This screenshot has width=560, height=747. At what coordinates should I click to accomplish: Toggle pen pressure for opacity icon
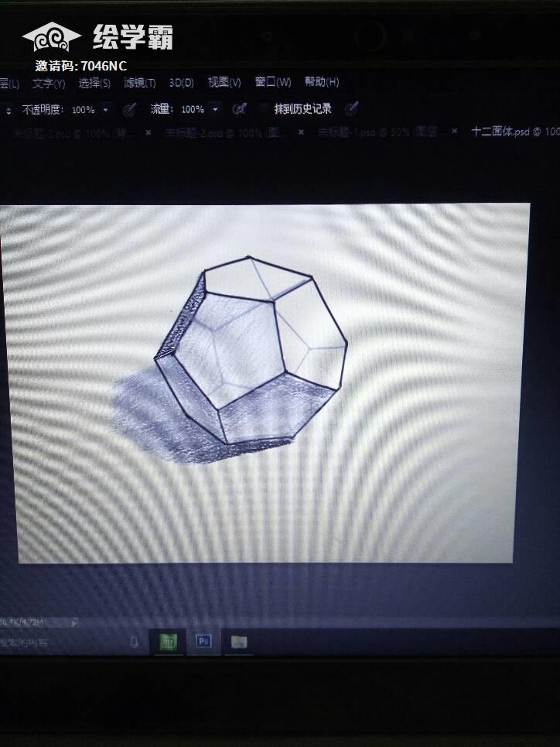point(129,110)
